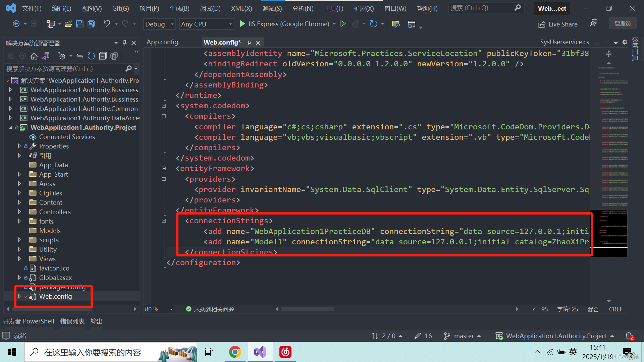Expand the Controllers folder
The height and width of the screenshot is (362, 644).
pos(19,212)
